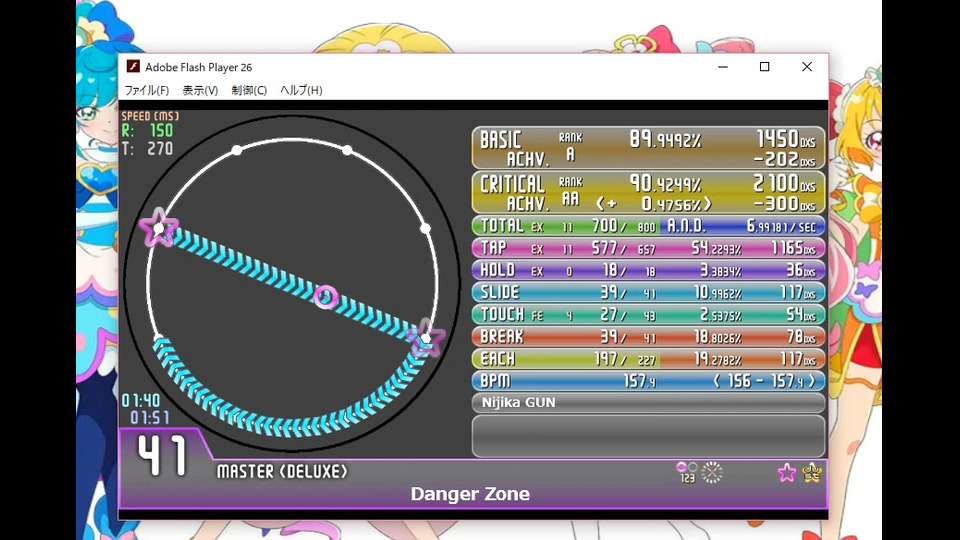
Task: Click the +0.4756% bracketed value
Action: tap(653, 203)
